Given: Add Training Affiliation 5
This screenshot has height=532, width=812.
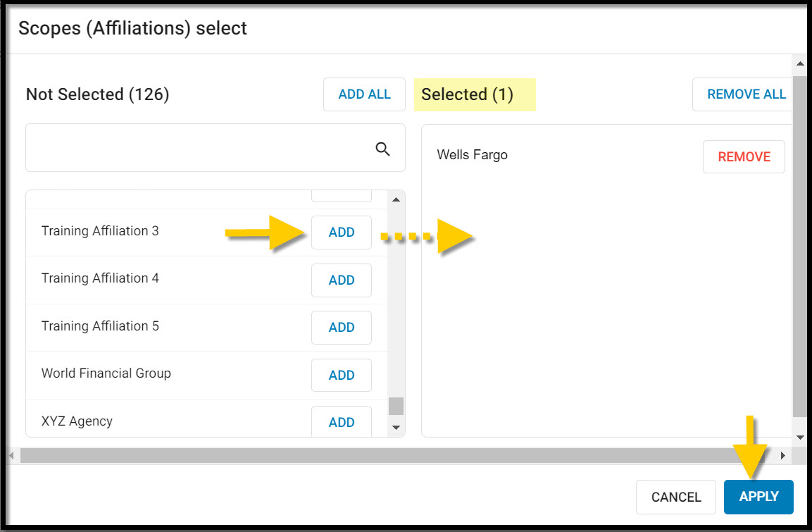Looking at the screenshot, I should tap(342, 328).
